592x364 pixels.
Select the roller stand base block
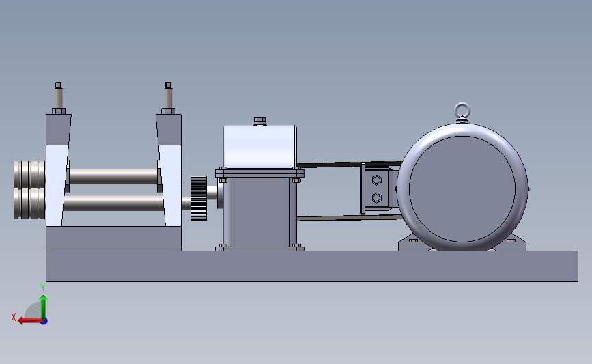[113, 238]
